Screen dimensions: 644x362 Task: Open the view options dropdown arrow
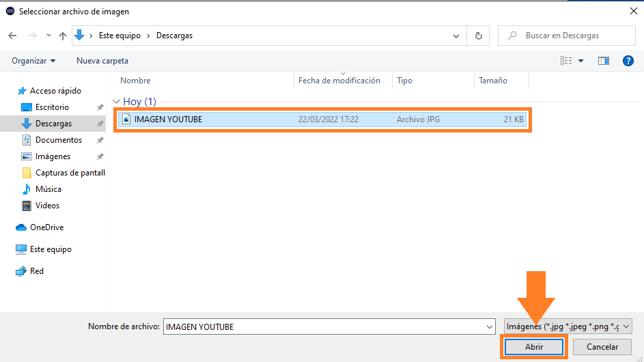pyautogui.click(x=581, y=61)
